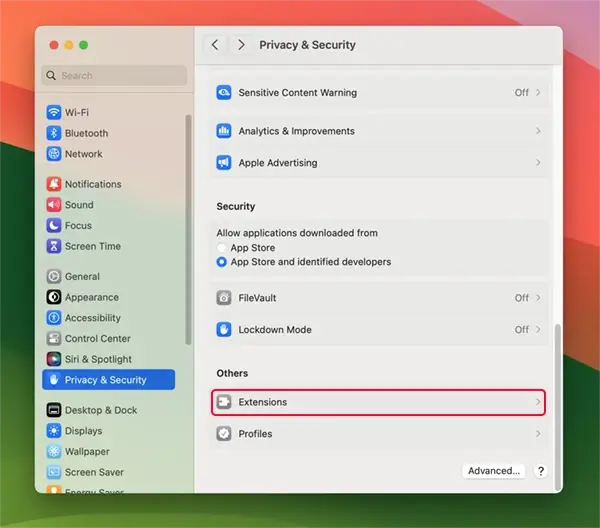The image size is (600, 528).
Task: Click FileVault's Off status text
Action: 522,298
